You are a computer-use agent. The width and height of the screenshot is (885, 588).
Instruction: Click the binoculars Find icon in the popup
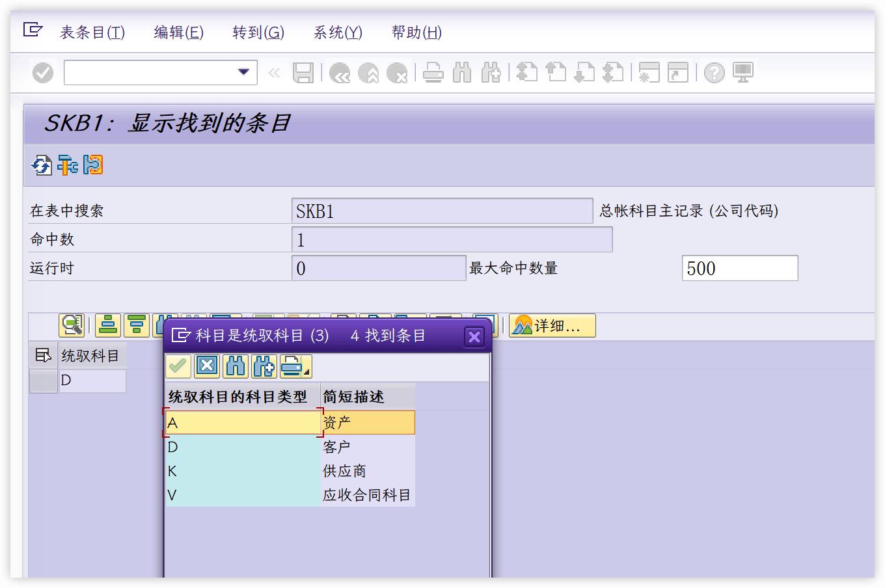[235, 366]
